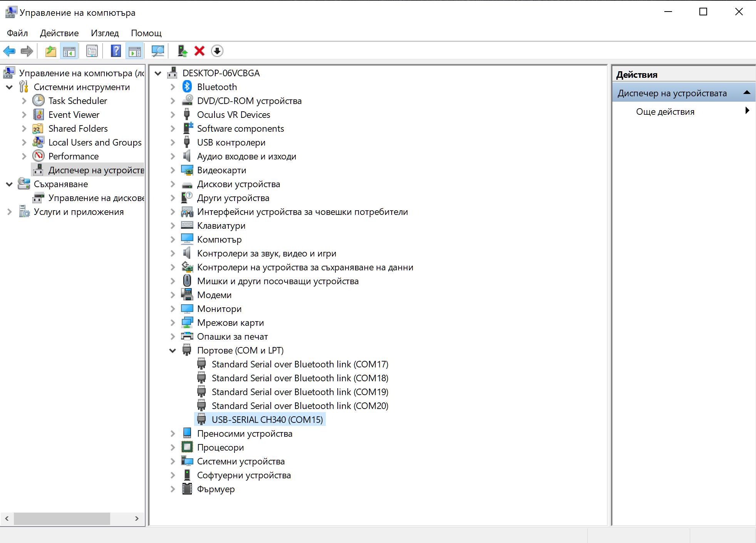The image size is (756, 543).
Task: Click the Монитори monitor icon
Action: click(187, 308)
